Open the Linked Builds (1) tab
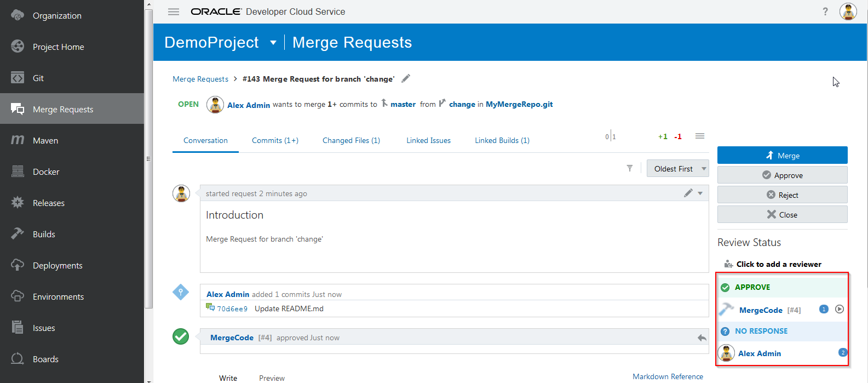868x383 pixels. tap(502, 140)
